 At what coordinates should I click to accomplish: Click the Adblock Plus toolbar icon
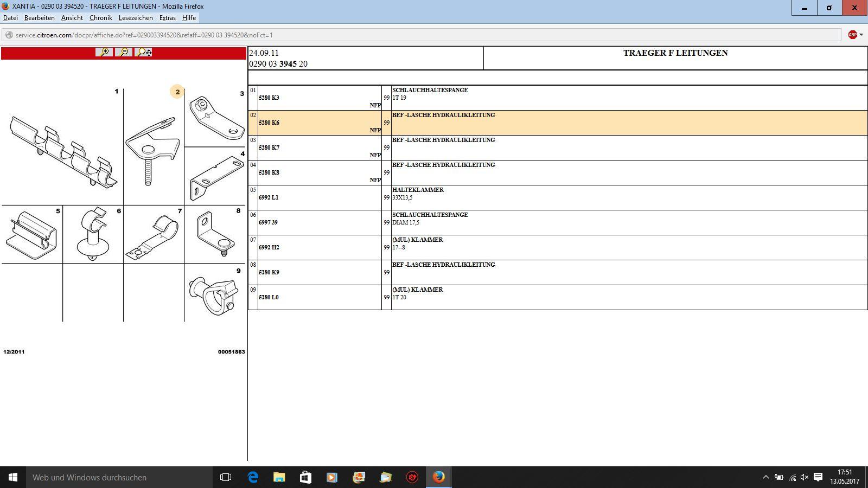coord(852,35)
